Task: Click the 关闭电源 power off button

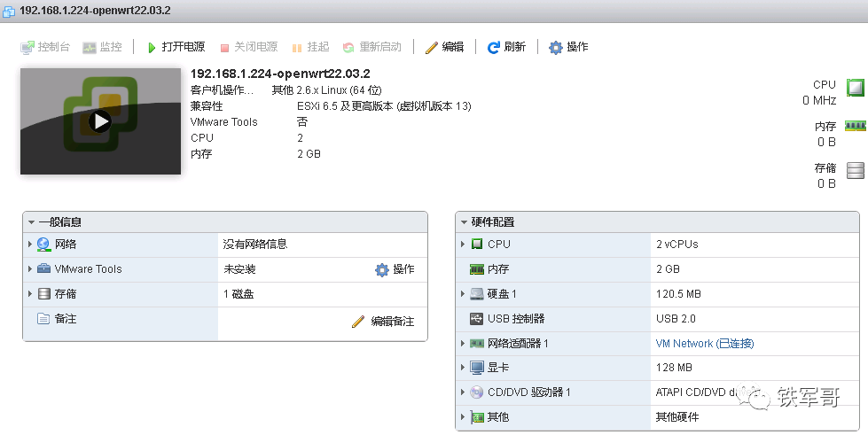Action: (x=248, y=47)
